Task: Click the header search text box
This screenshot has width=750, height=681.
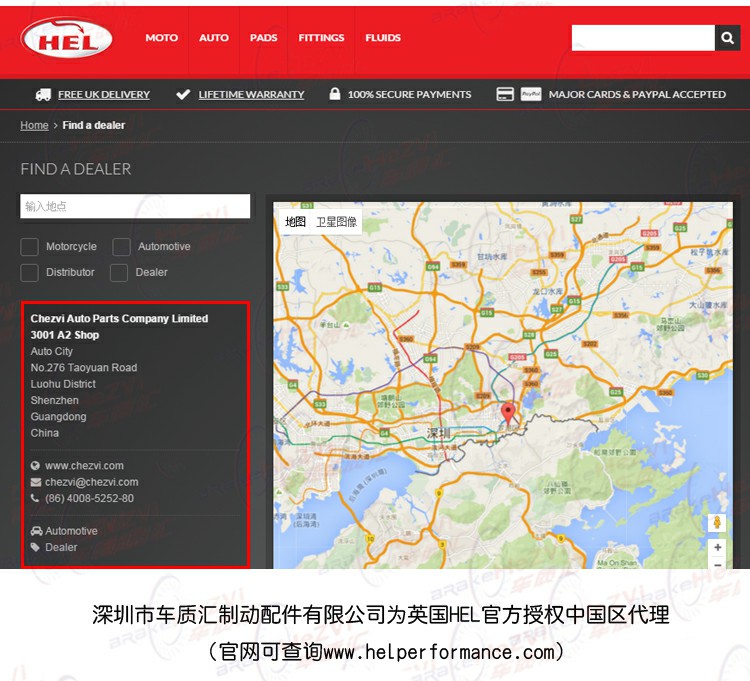Action: click(643, 38)
